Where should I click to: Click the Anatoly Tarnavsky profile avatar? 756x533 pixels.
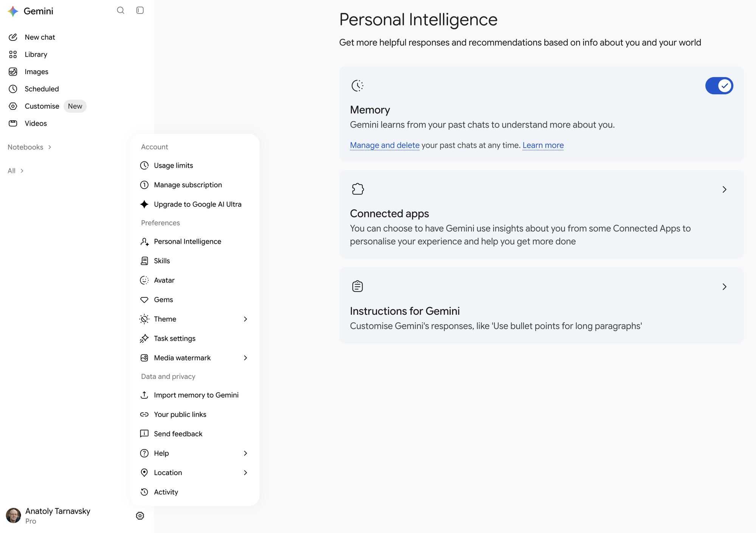click(14, 516)
